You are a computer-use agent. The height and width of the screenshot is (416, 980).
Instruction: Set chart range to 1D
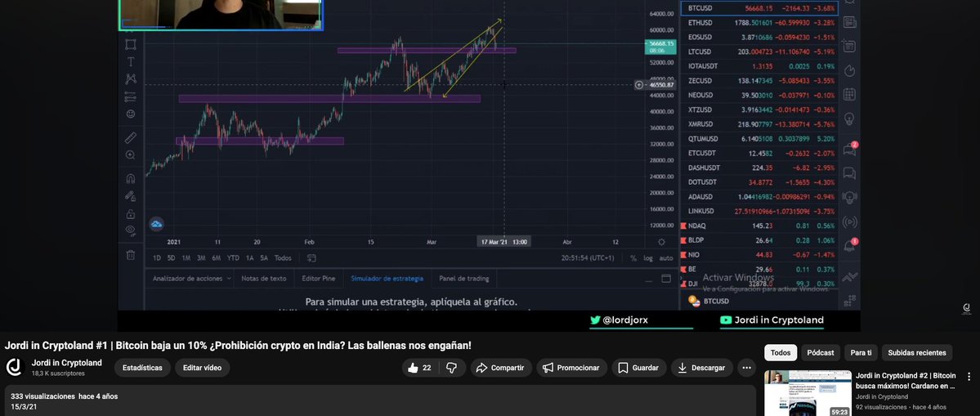click(157, 258)
